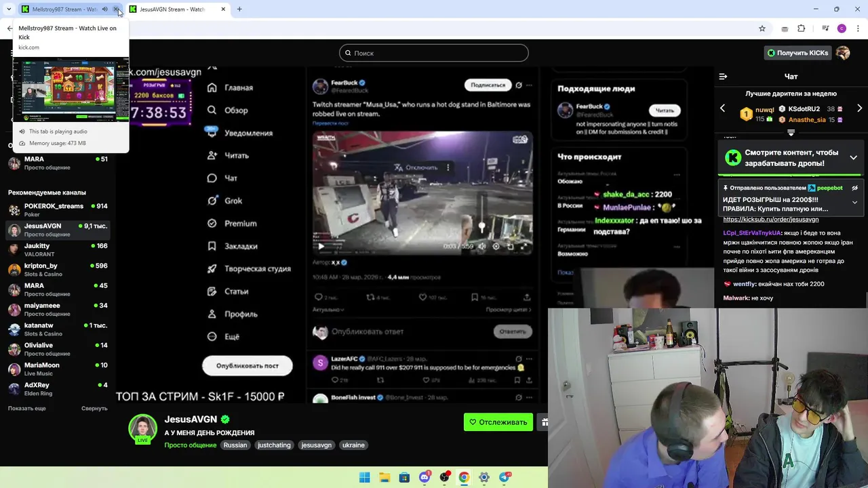
Task: Open Olivialive channel in sidebar
Action: pos(58,349)
